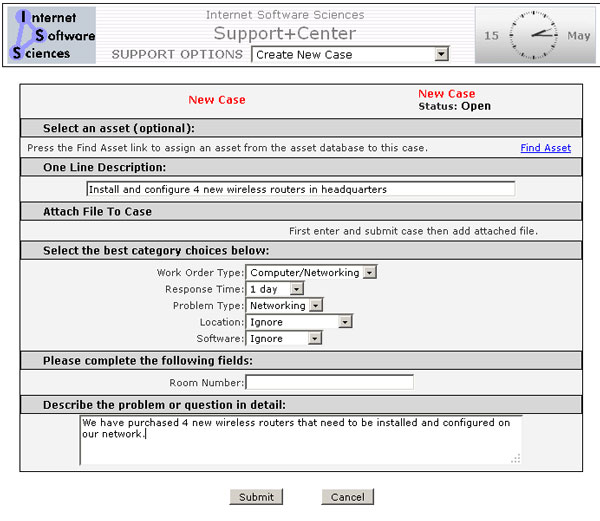The width and height of the screenshot is (600, 521).
Task: Click the 'Select an asset (optional):' header
Action: (x=119, y=128)
